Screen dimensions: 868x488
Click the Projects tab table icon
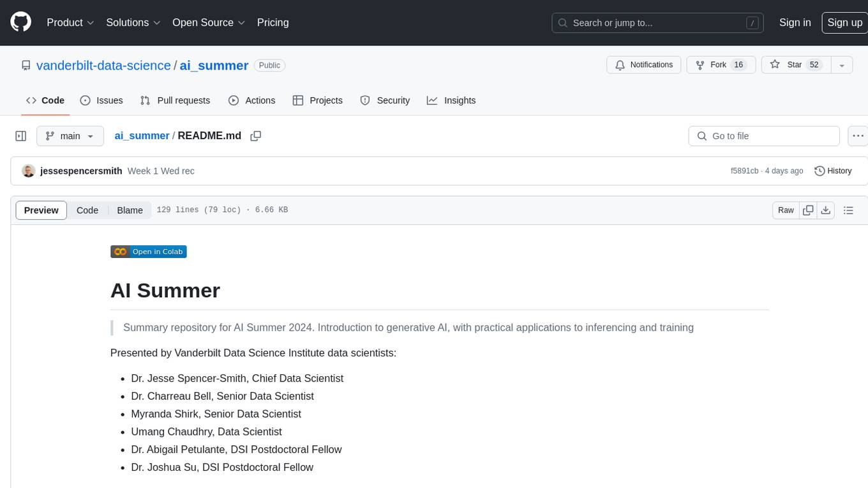click(297, 100)
